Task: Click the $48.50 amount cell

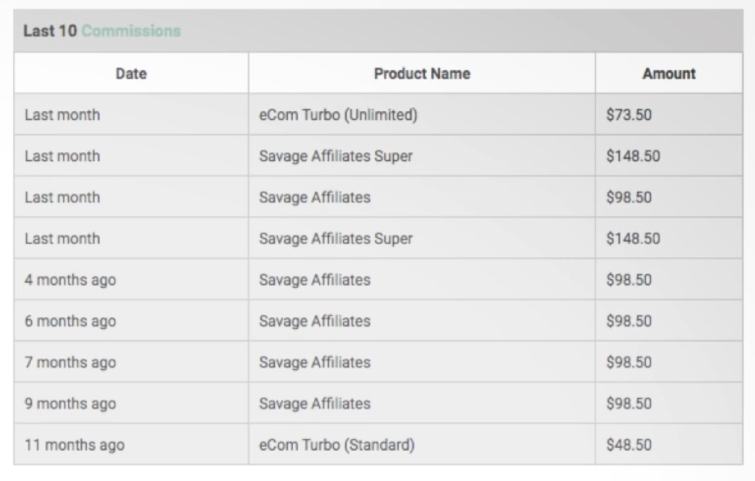Action: click(x=629, y=444)
